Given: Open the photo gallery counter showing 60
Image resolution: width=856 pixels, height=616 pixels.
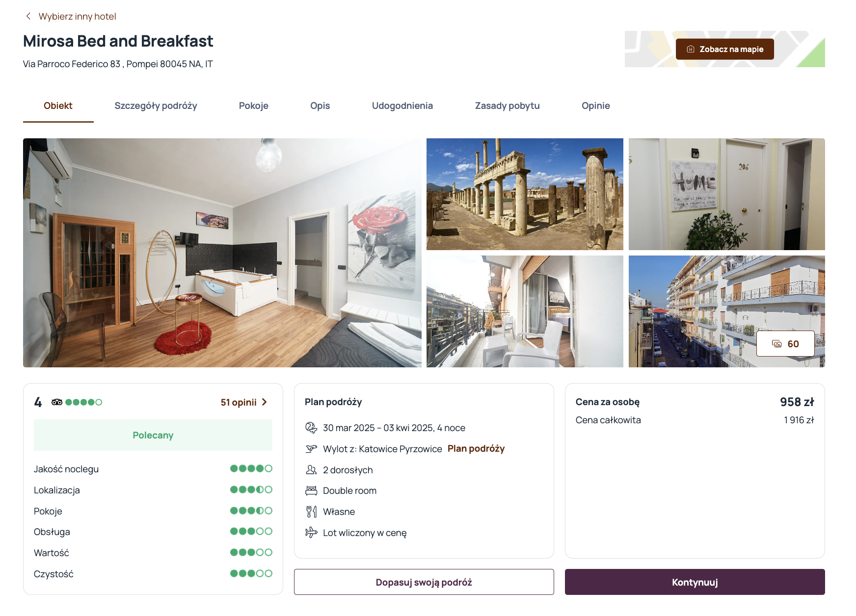Looking at the screenshot, I should (785, 344).
